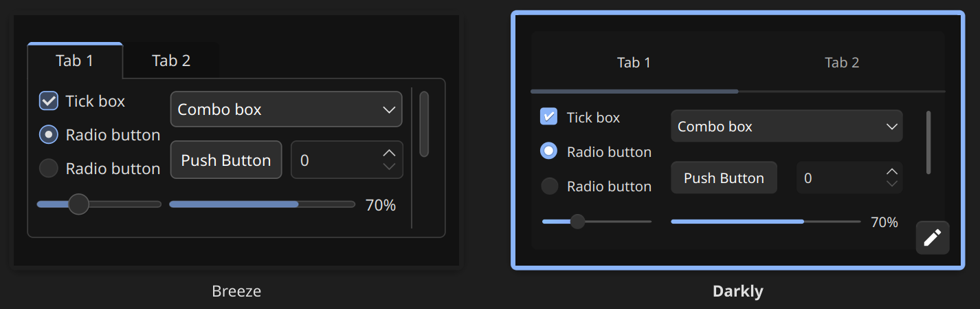Open the Combo box in Darkly preview
980x309 pixels.
point(786,127)
